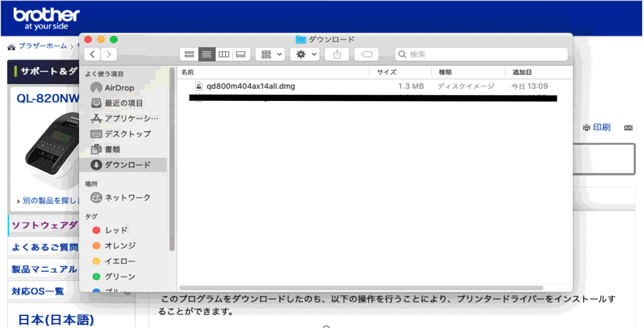Click the home icon in breadcrumb

(x=12, y=46)
